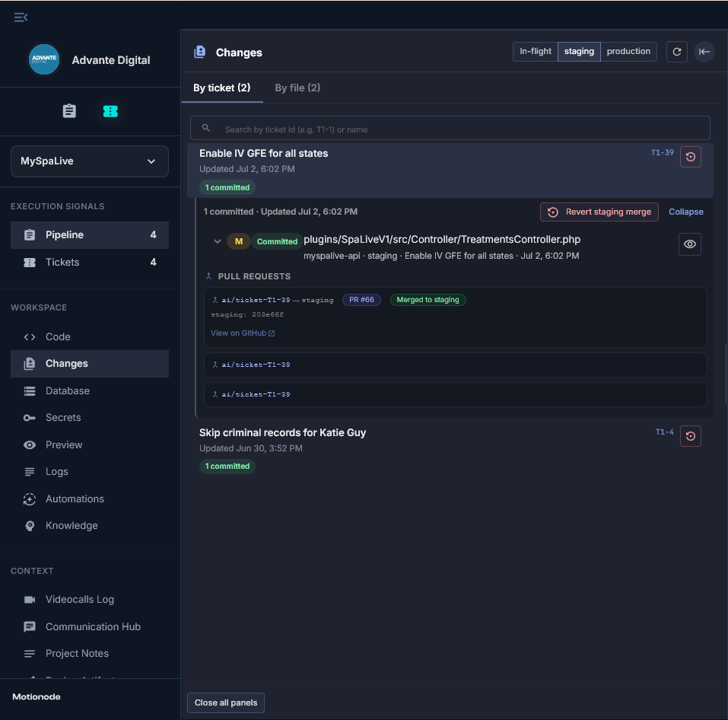The image size is (728, 720).
Task: Click the Changes panel header icon
Action: (200, 52)
